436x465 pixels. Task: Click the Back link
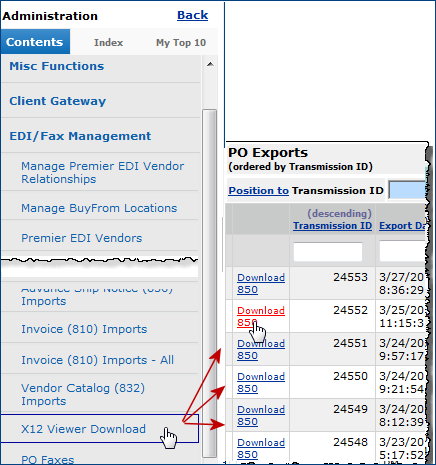193,15
